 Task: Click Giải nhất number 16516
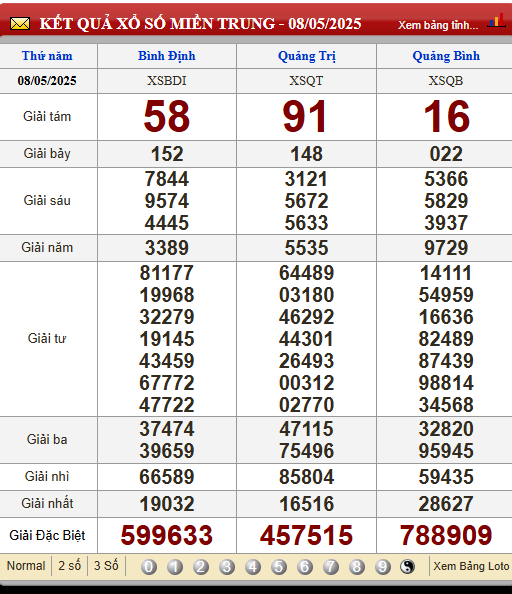(306, 504)
